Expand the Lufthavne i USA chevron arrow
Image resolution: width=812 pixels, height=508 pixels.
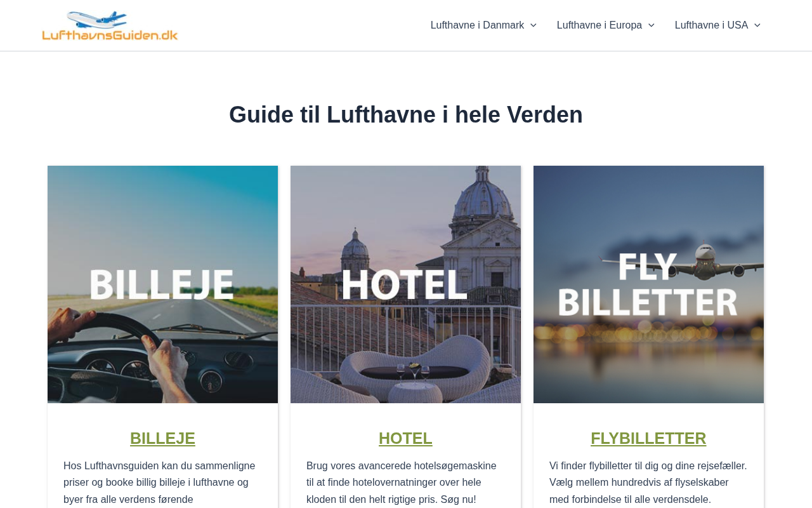tap(757, 25)
